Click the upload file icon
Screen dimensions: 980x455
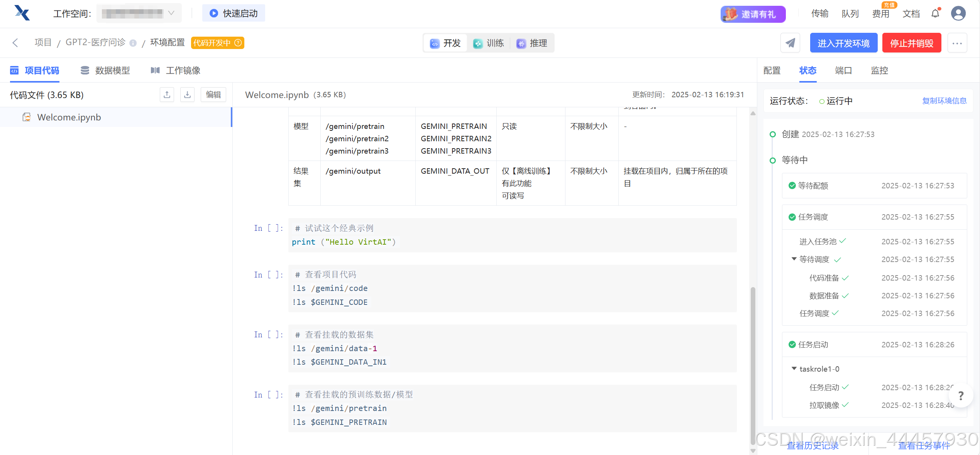pos(167,95)
